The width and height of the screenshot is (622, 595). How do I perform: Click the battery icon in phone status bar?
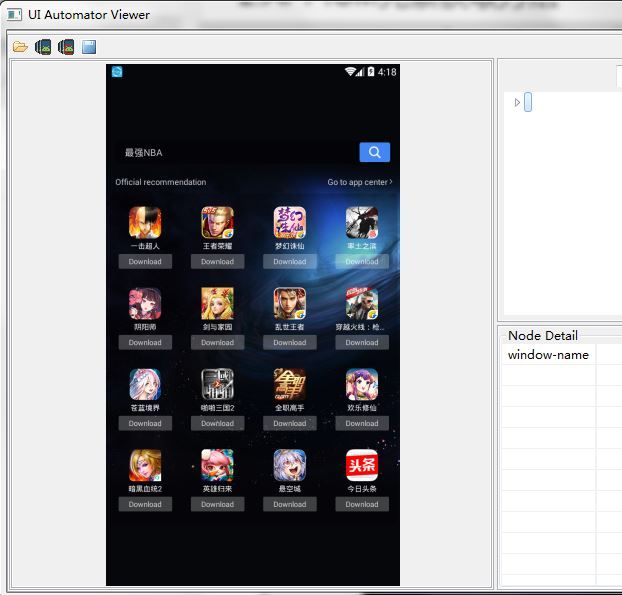371,71
